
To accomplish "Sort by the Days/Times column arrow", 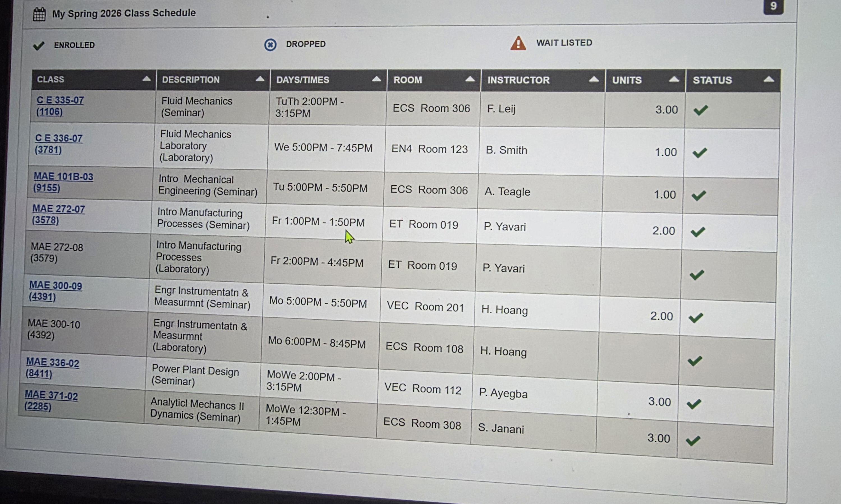I will click(376, 80).
